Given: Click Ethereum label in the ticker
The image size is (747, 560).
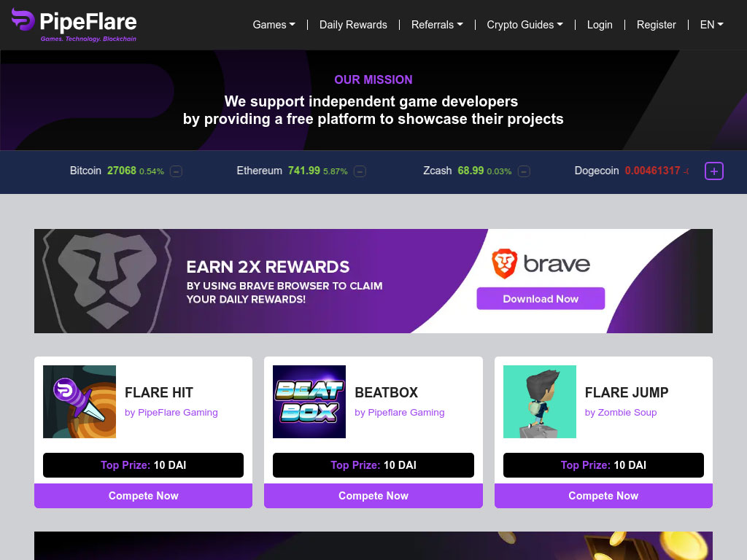Looking at the screenshot, I should [260, 171].
